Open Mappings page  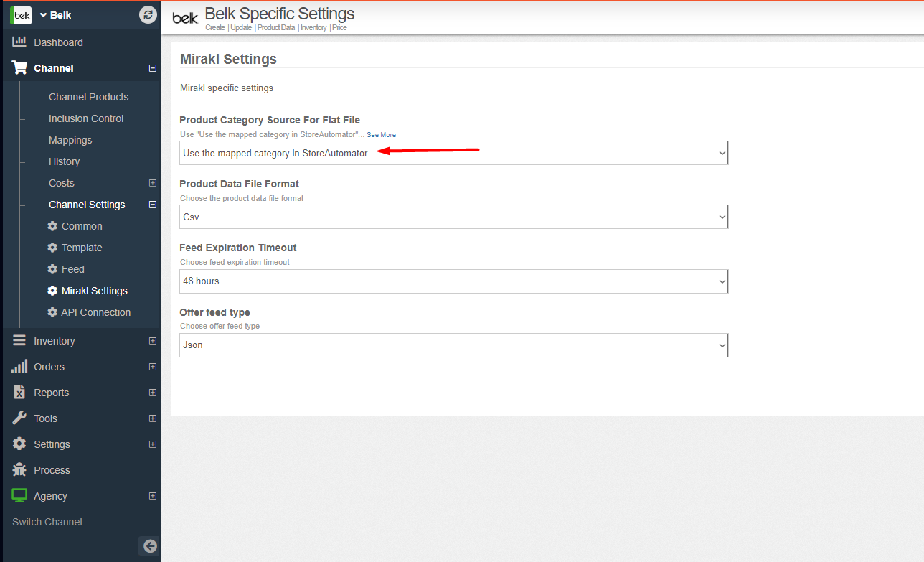click(70, 140)
